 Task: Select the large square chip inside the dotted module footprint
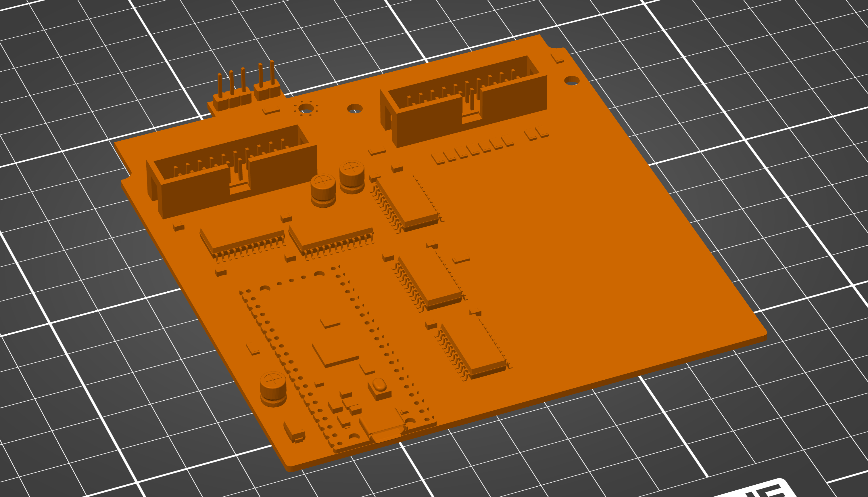coord(335,355)
